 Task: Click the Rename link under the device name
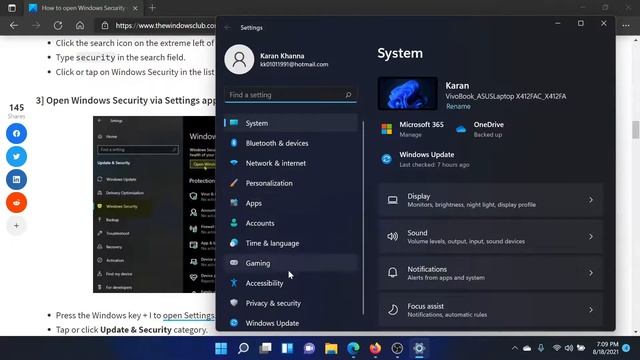tap(458, 107)
